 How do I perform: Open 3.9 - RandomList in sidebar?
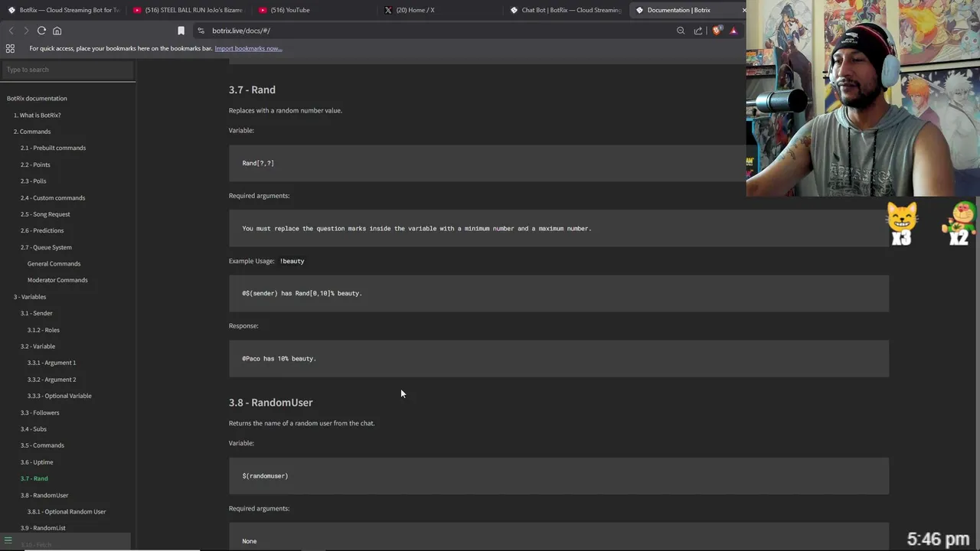tap(43, 528)
